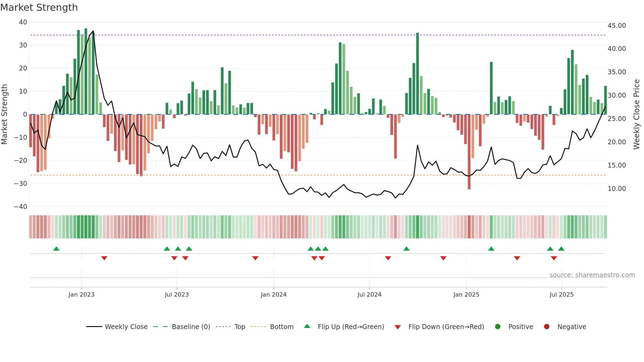Click the '−30' left axis tick label

[x=21, y=183]
